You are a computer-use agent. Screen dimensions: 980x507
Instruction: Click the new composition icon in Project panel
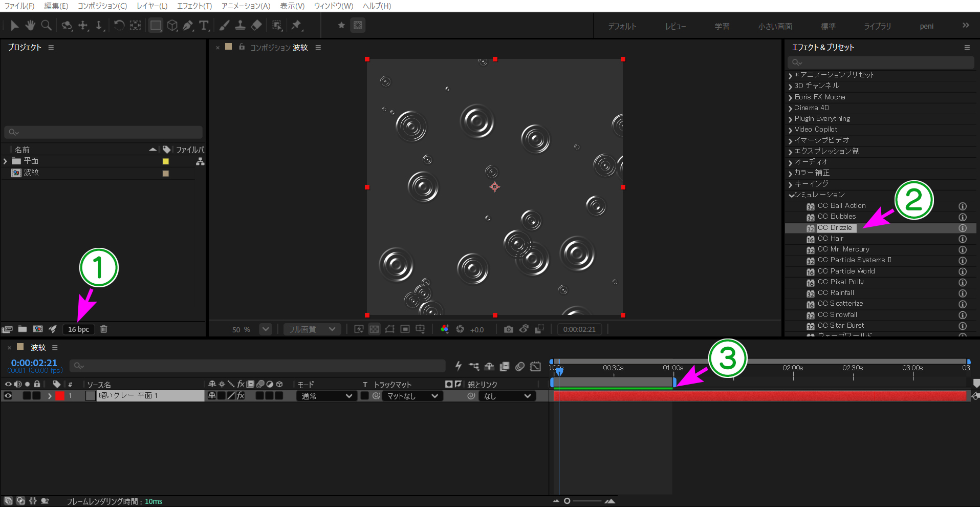coord(38,329)
